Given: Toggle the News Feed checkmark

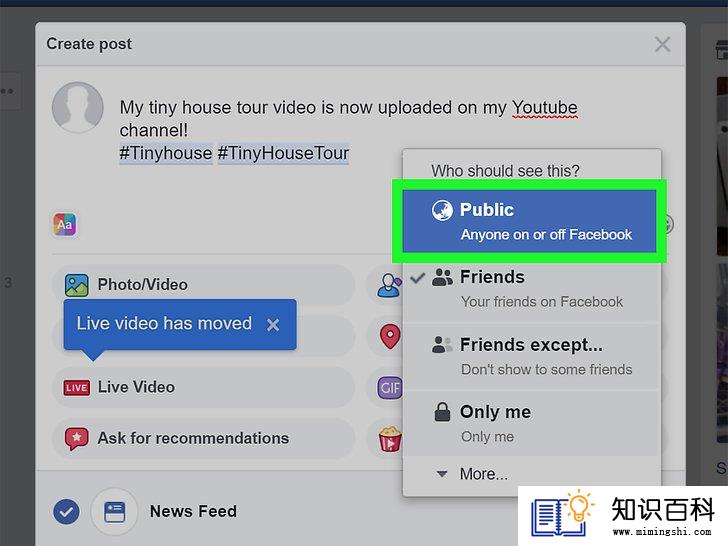Looking at the screenshot, I should click(66, 512).
